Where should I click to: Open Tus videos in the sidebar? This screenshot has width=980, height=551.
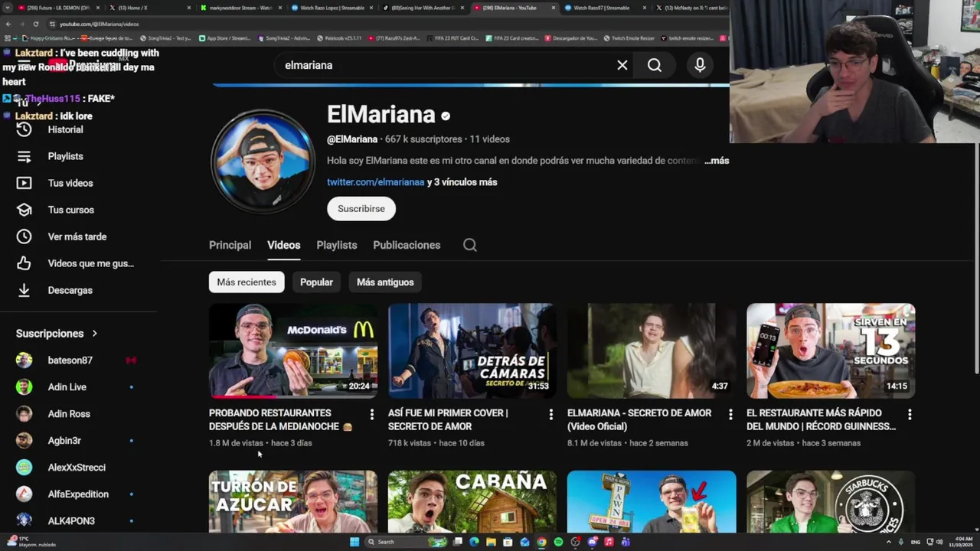click(70, 183)
